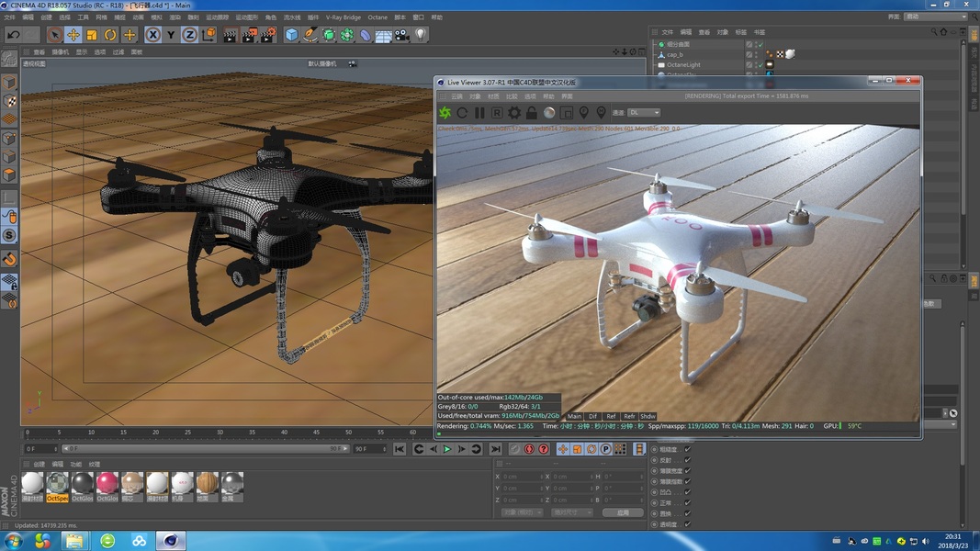Select the Live Selection arrow tool
This screenshot has width=980, height=551.
click(54, 35)
